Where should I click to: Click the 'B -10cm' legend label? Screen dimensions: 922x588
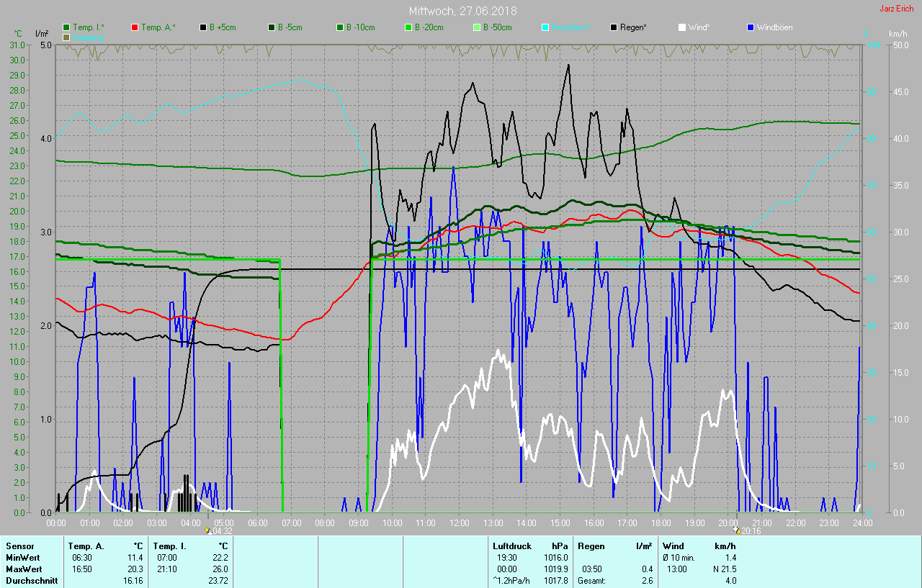(361, 27)
